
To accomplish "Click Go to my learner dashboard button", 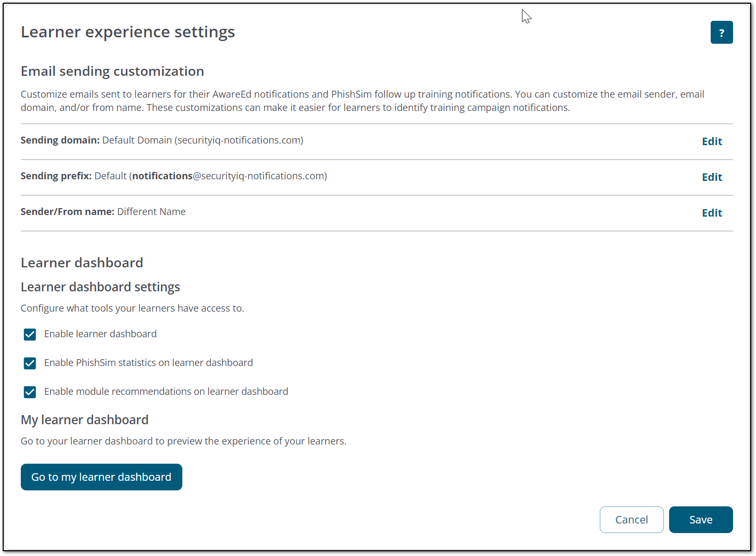I will [x=101, y=477].
